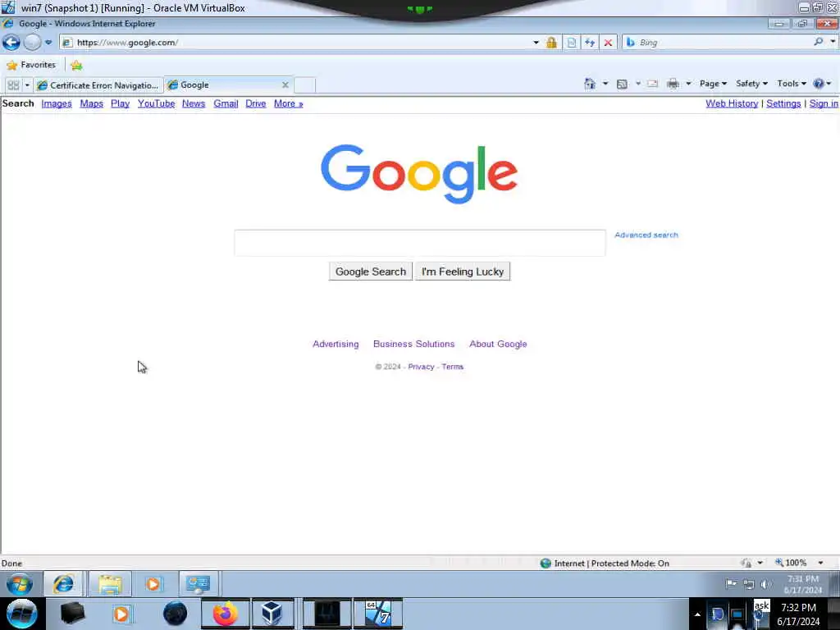The image size is (840, 630).
Task: Expand the address bar autocomplete dropdown
Action: (x=536, y=43)
